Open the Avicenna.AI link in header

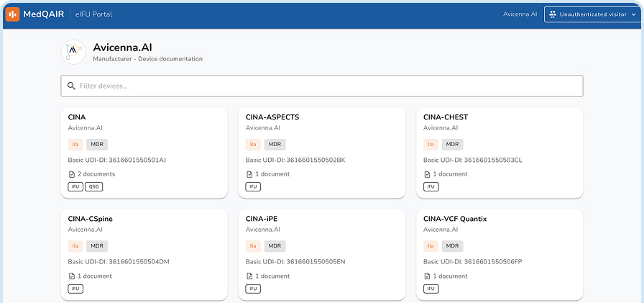520,14
